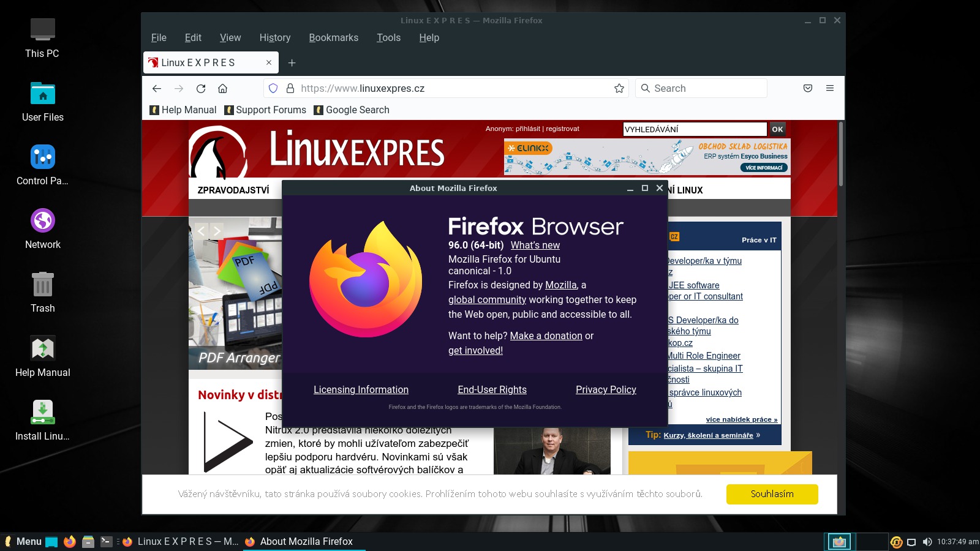980x551 pixels.
Task: Open volume control in system tray
Action: [x=927, y=542]
